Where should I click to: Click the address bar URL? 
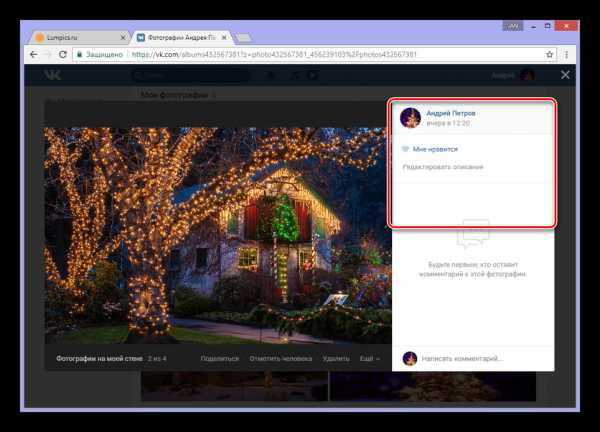(274, 54)
